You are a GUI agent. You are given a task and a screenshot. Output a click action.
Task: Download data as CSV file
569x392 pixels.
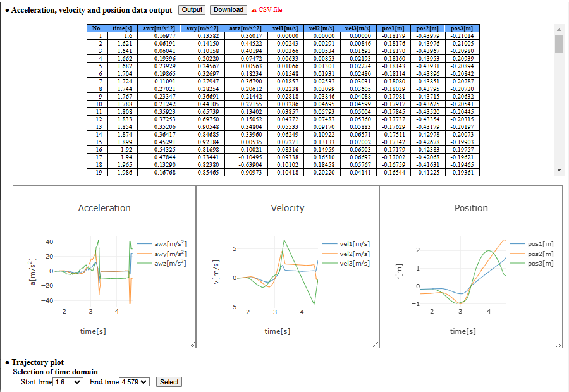pos(228,9)
